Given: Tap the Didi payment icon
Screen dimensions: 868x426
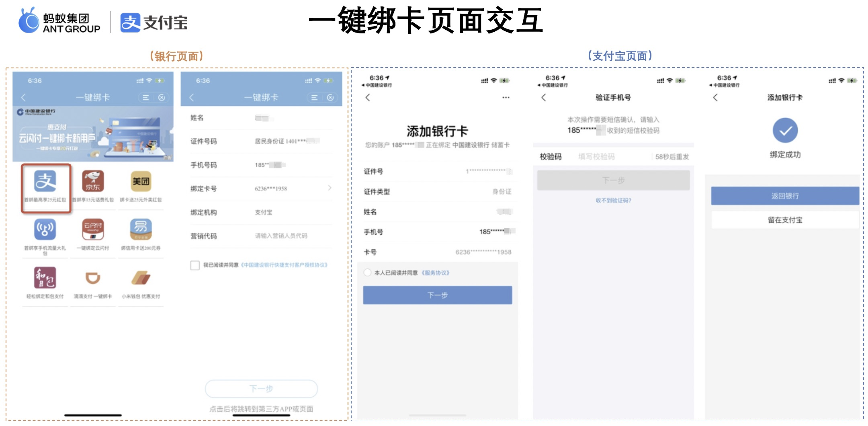Looking at the screenshot, I should click(x=93, y=278).
